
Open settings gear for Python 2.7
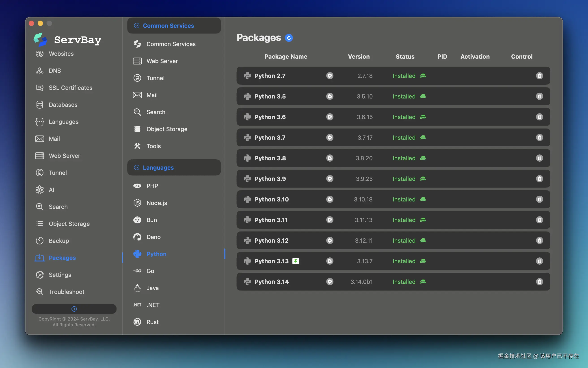pos(330,76)
